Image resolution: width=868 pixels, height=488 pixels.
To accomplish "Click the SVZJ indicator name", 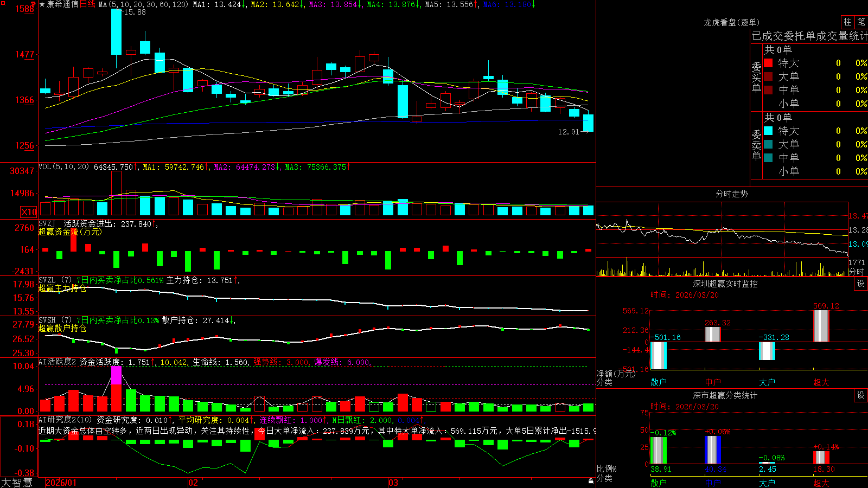I will point(47,224).
